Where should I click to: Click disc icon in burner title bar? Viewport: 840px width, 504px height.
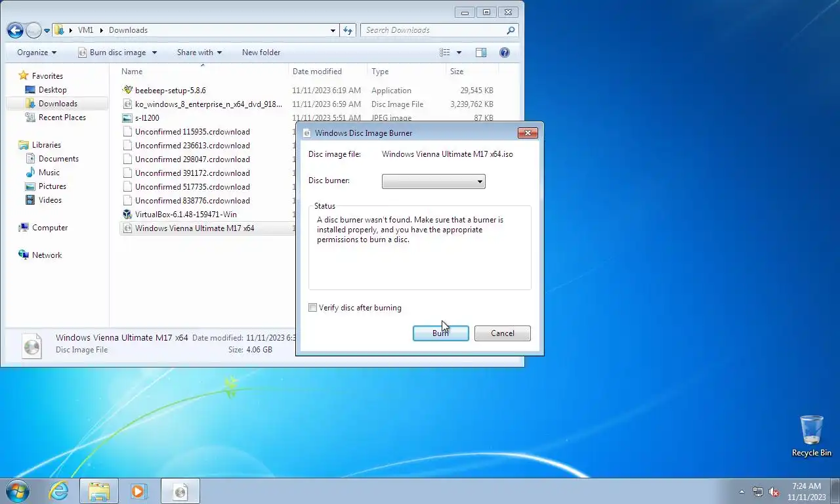[307, 133]
